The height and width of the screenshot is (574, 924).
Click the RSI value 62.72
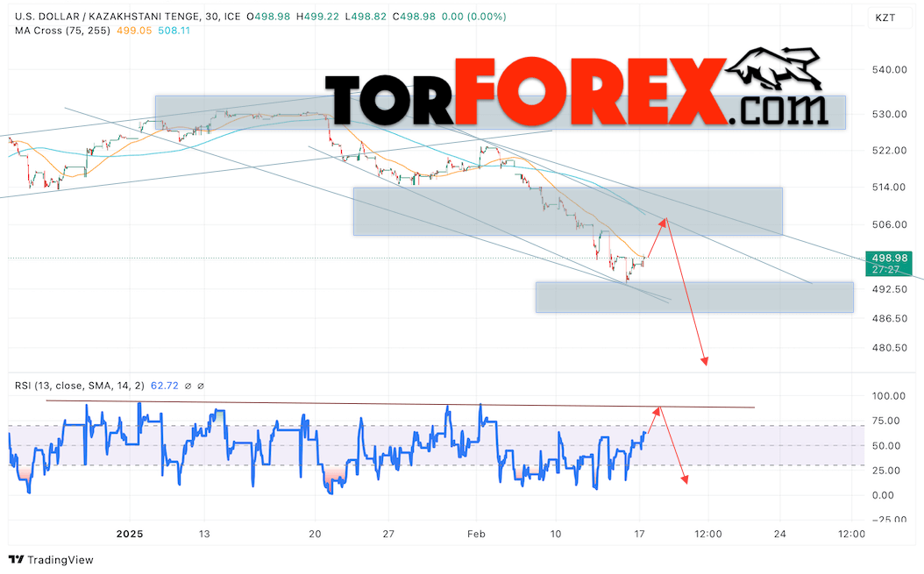click(165, 386)
